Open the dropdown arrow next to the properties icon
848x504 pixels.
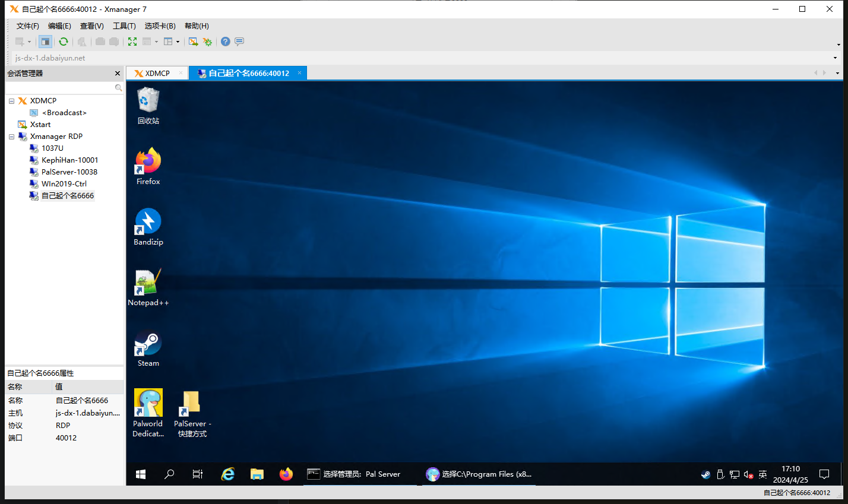pos(156,42)
